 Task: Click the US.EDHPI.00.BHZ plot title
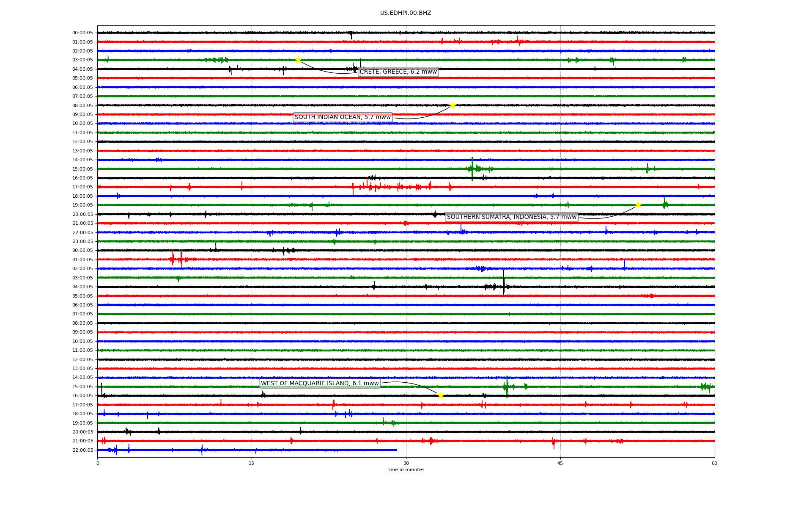pos(406,13)
